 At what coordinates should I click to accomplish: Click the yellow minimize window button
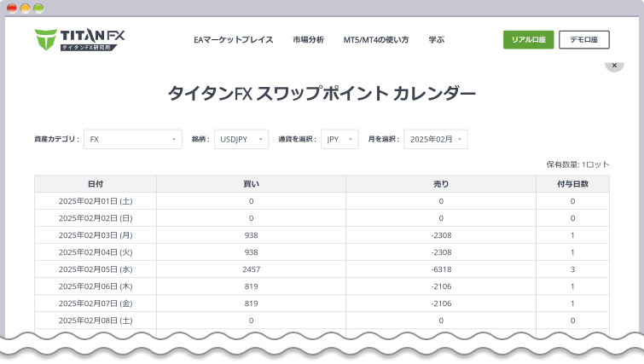pos(25,9)
